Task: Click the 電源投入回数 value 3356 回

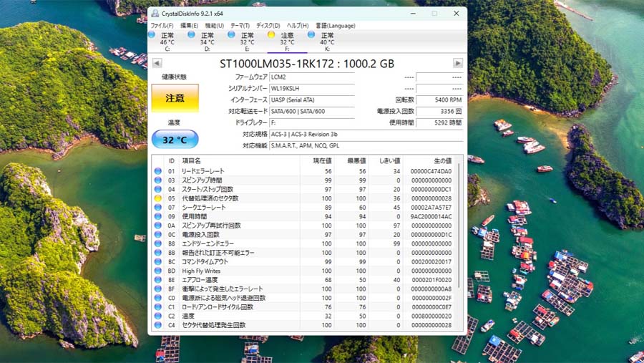Action: 439,112
